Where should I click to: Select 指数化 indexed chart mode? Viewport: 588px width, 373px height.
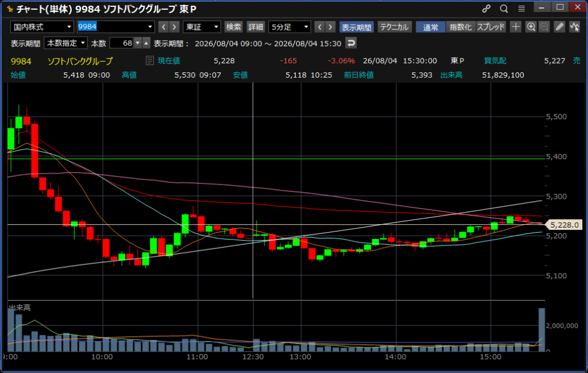click(461, 27)
